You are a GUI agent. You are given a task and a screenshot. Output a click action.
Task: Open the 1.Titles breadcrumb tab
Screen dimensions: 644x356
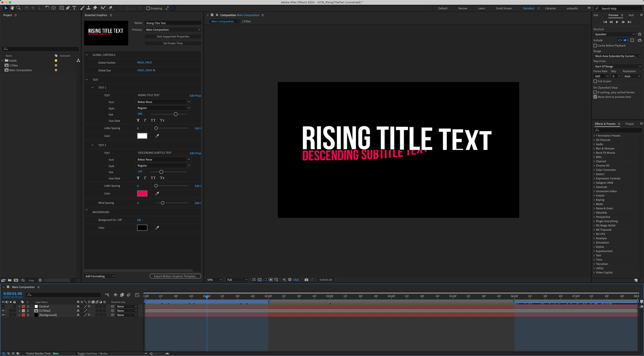246,21
